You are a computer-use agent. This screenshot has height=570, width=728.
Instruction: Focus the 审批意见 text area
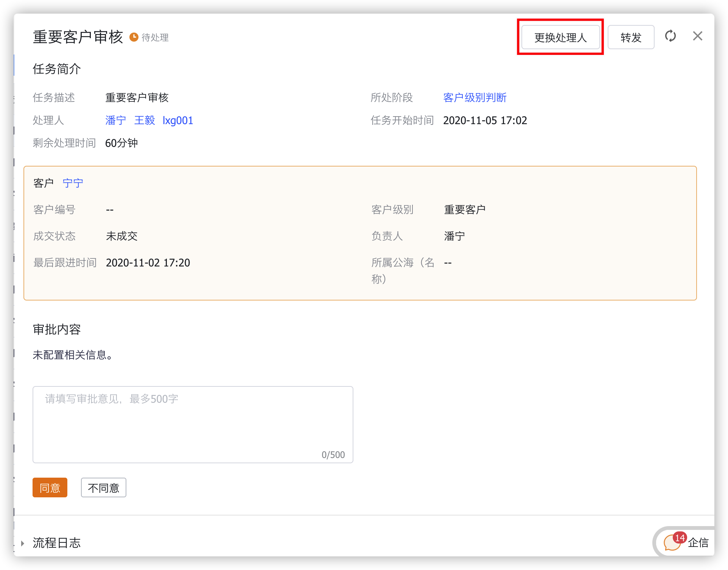193,424
